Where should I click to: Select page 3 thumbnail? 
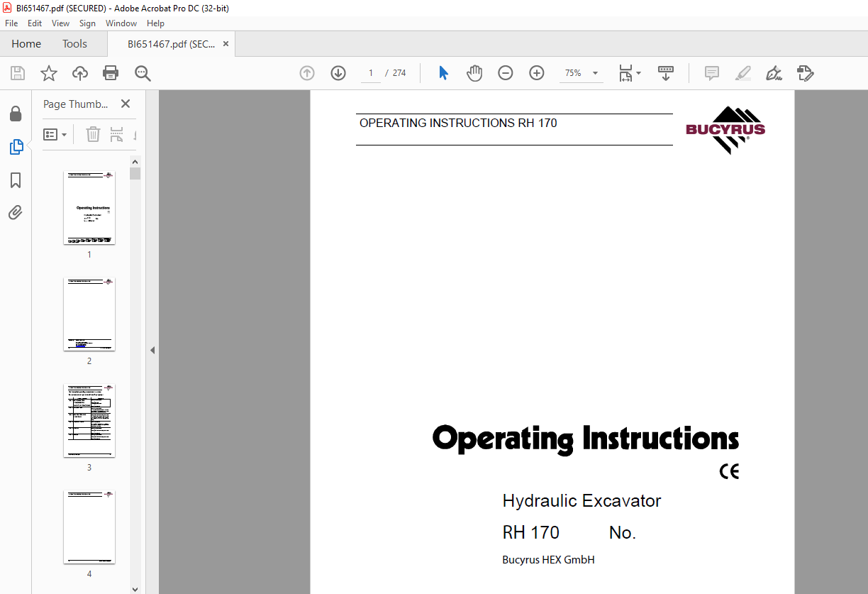[x=89, y=420]
